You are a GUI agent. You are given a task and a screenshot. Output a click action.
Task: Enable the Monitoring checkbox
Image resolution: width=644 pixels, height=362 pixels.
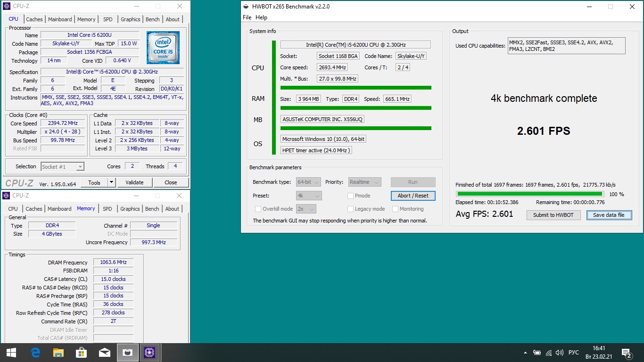pyautogui.click(x=395, y=209)
